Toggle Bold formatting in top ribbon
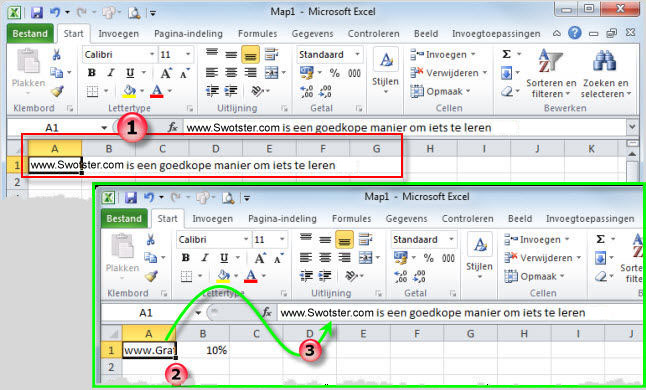The height and width of the screenshot is (390, 646). 92,73
